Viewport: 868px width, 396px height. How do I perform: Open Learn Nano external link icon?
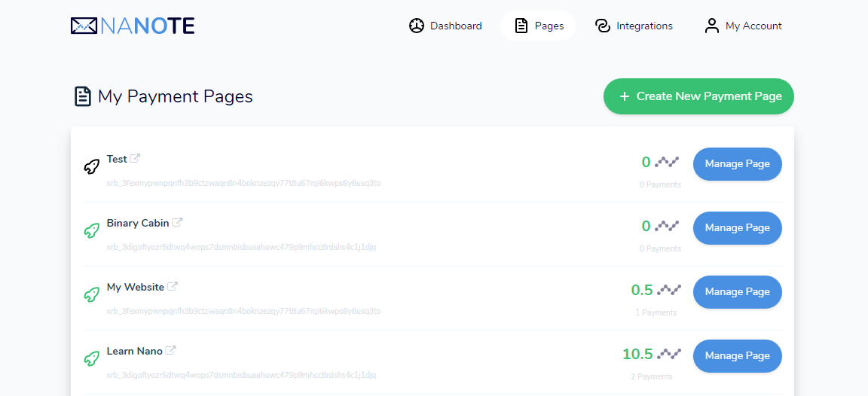[x=171, y=350]
